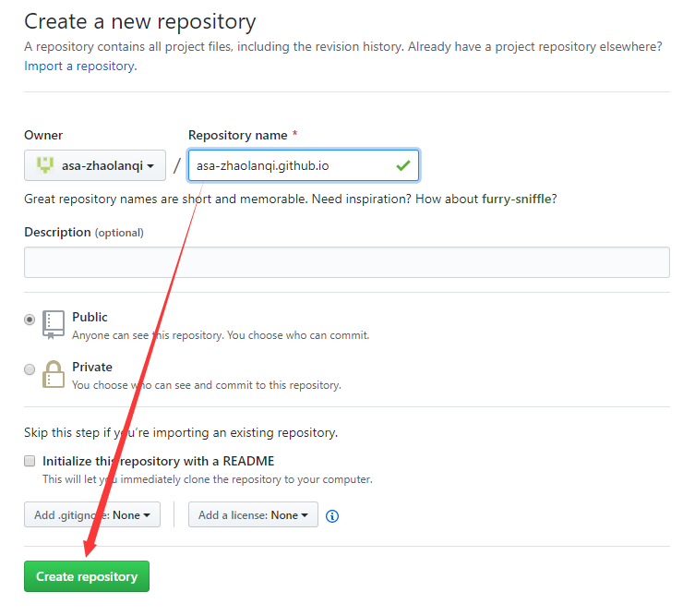Click the Public repository book icon
695x616 pixels.
(x=54, y=322)
